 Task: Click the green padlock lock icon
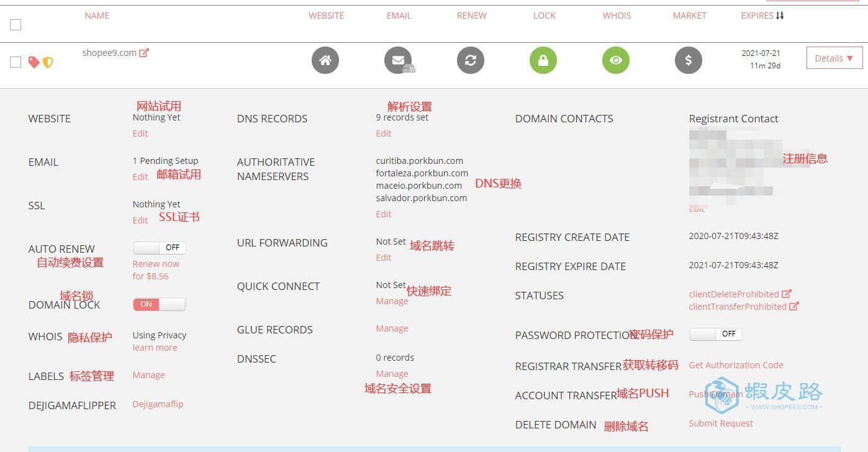(543, 60)
